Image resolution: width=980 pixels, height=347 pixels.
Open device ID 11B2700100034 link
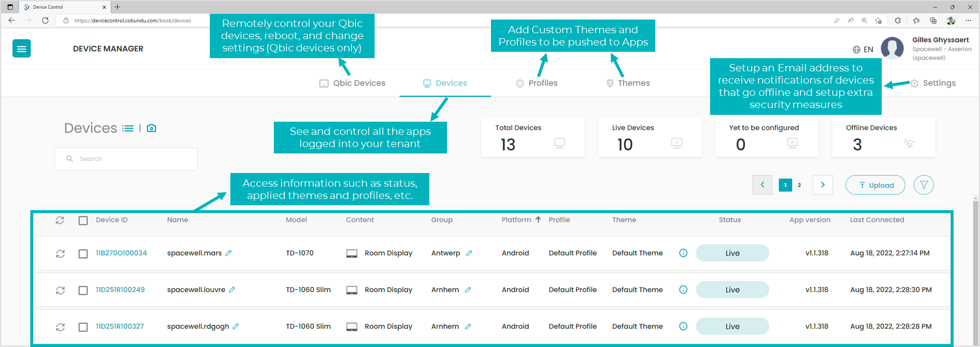click(121, 253)
